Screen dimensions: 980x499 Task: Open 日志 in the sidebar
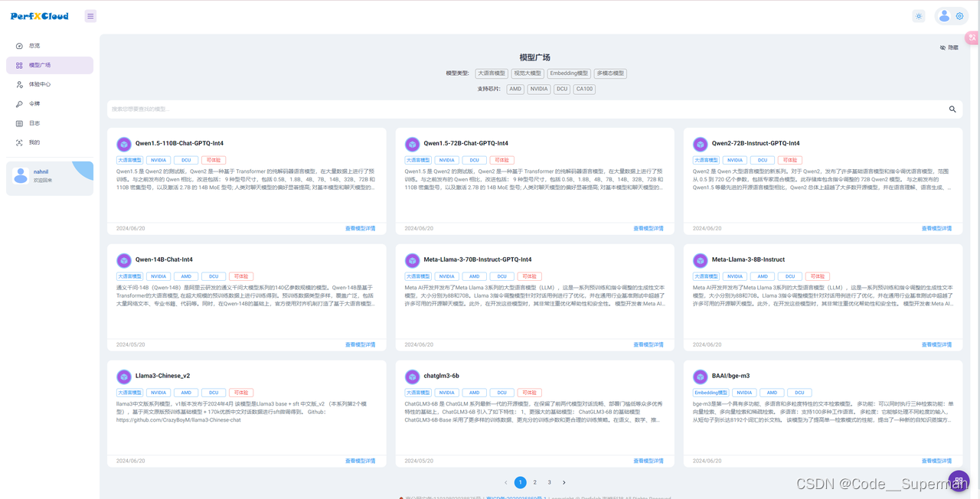pos(50,123)
